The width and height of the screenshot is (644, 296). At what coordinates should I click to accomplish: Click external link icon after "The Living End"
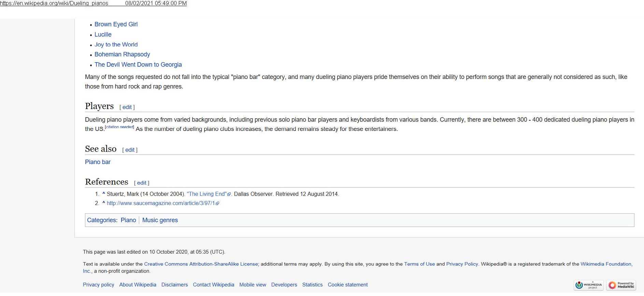click(x=229, y=194)
